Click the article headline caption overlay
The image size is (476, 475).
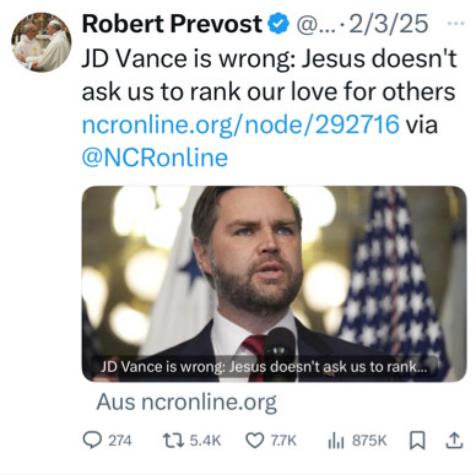click(263, 367)
